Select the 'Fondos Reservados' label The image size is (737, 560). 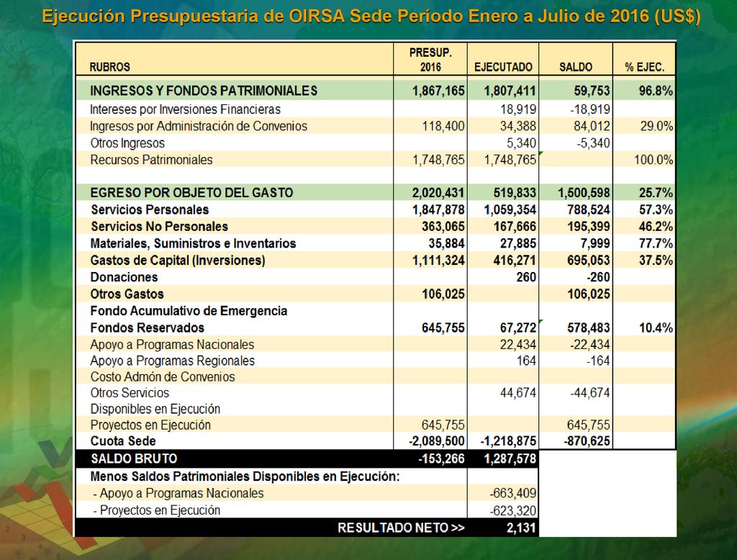click(x=147, y=328)
